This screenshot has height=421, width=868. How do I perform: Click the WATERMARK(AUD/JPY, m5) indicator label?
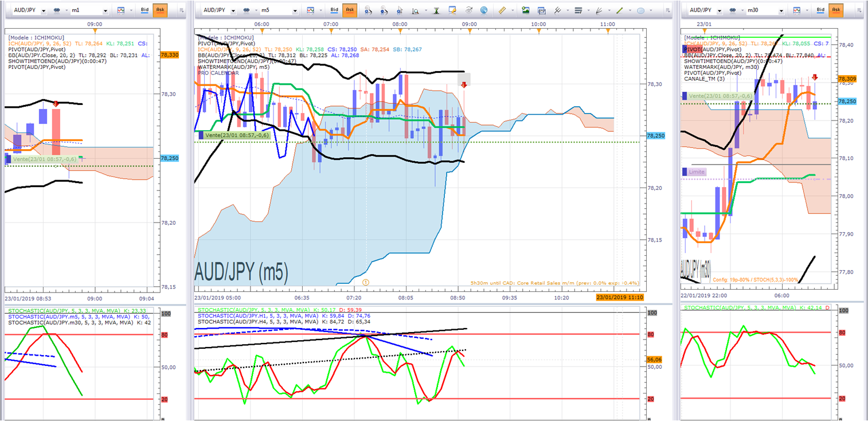(235, 68)
